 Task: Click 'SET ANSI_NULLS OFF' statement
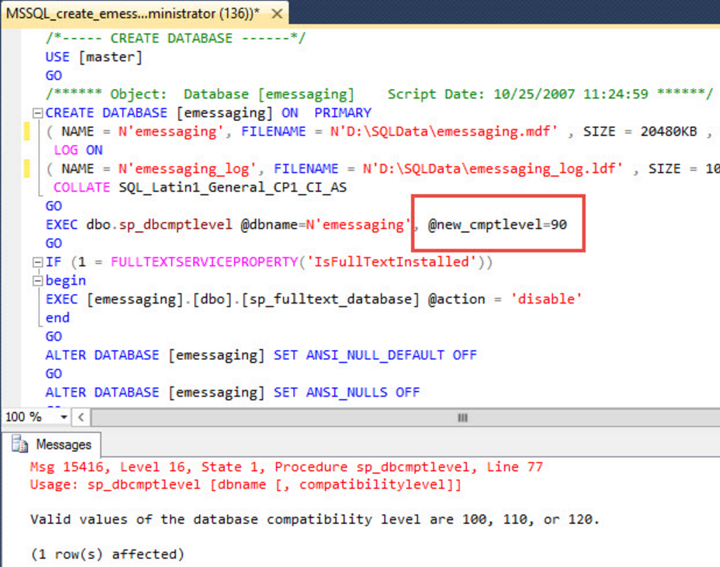pyautogui.click(x=347, y=392)
